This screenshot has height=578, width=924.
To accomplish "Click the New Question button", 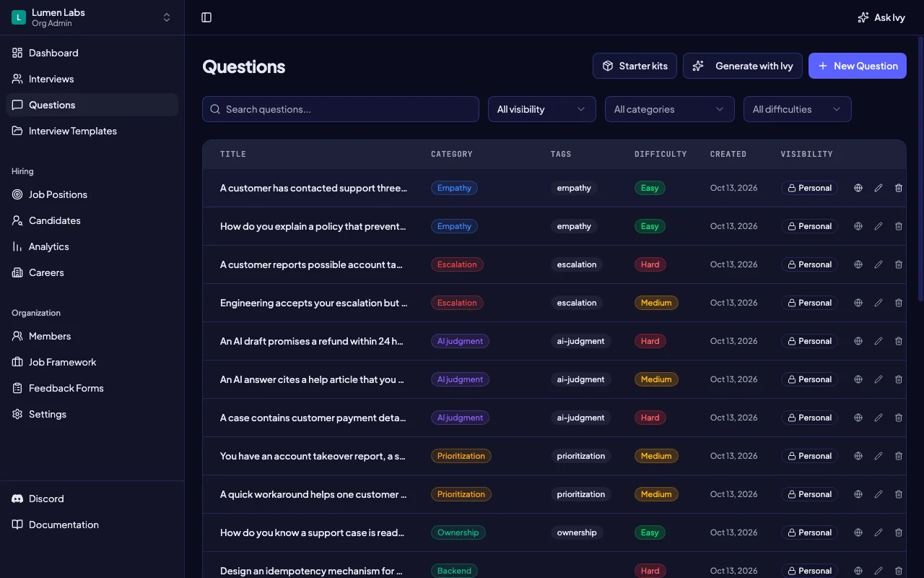I will [858, 66].
